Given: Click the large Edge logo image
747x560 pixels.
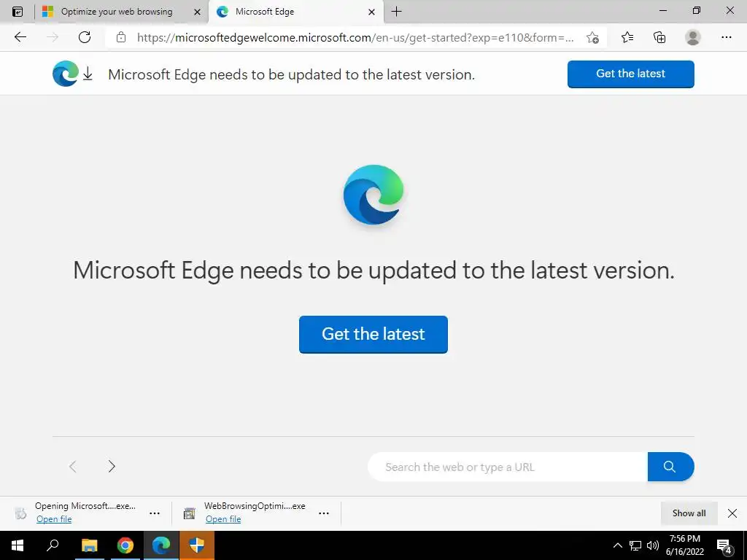Looking at the screenshot, I should (x=373, y=195).
